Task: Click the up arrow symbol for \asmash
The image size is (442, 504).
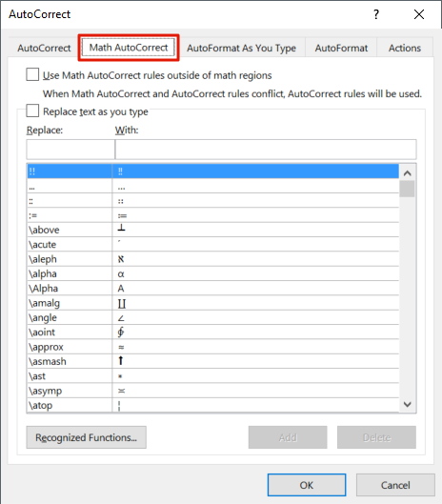Action: click(121, 361)
